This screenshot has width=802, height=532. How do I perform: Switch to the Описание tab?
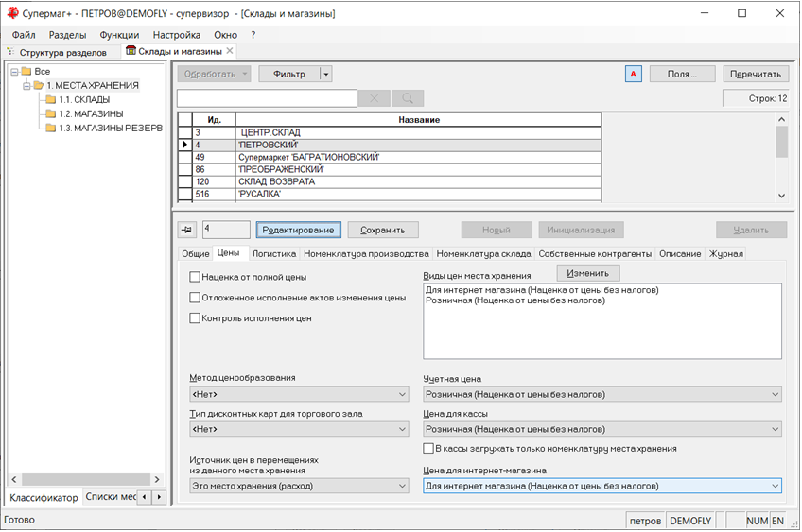click(680, 253)
